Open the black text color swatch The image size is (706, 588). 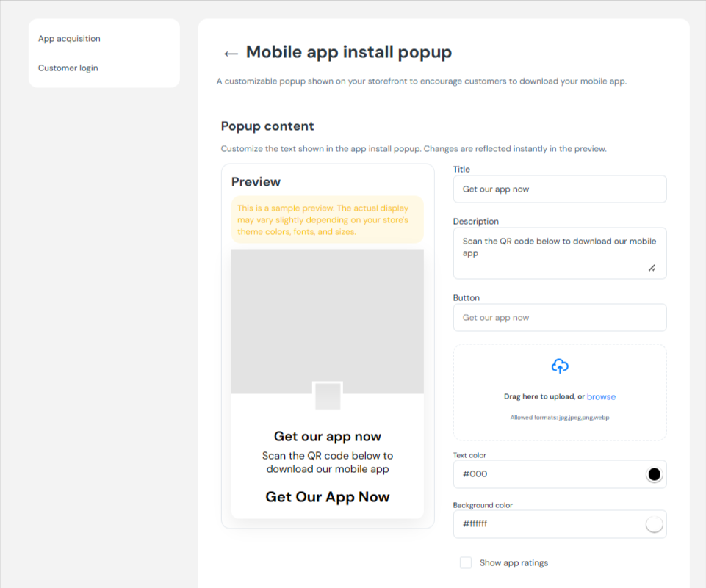pyautogui.click(x=654, y=474)
